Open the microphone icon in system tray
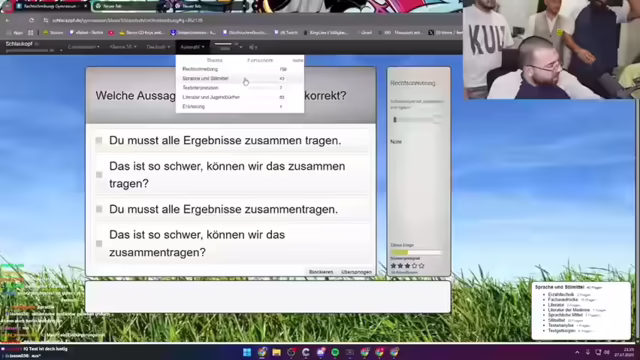Screen dimensions: 640x360 tap(588, 352)
